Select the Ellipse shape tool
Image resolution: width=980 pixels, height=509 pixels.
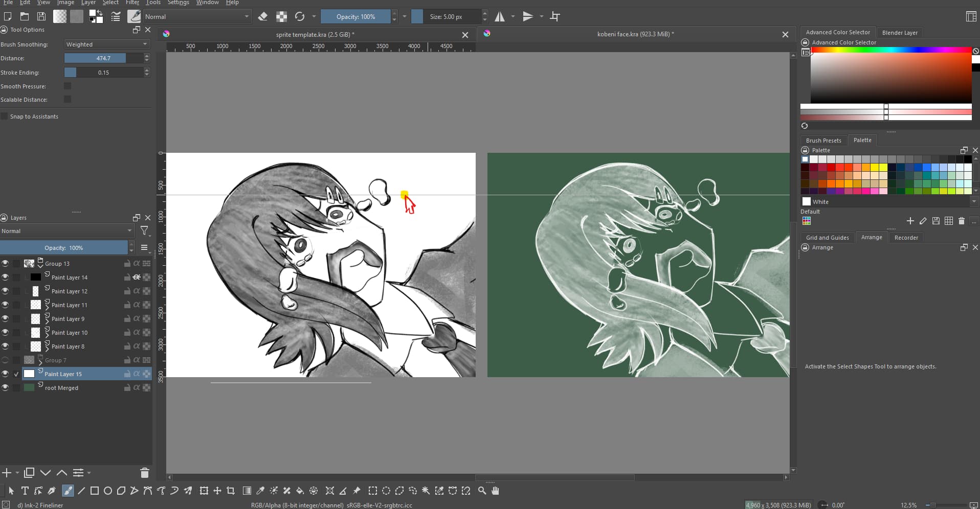[108, 491]
